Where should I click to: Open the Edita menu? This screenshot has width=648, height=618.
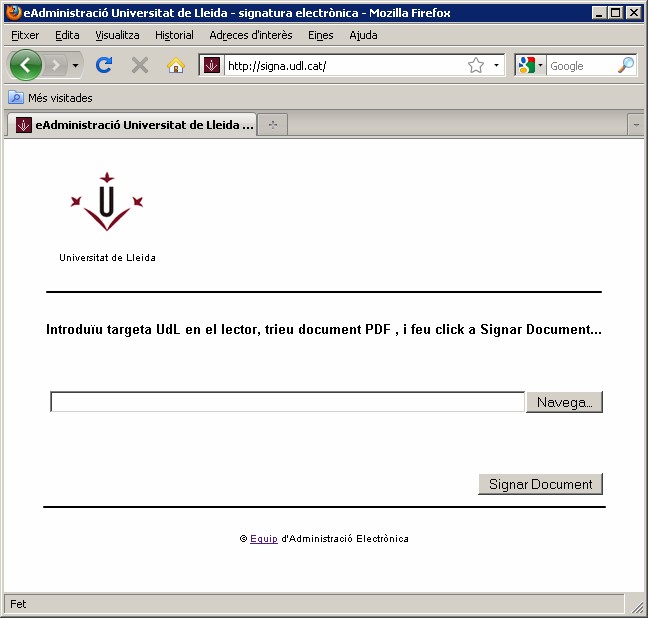67,35
